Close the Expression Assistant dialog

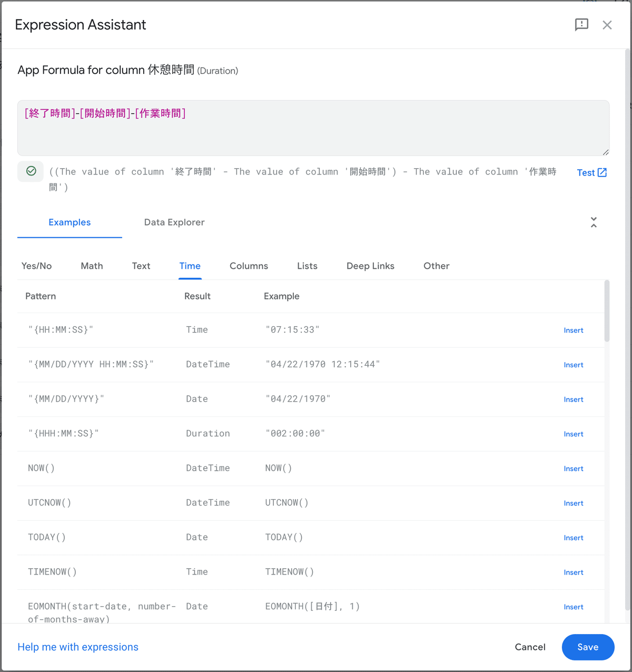point(607,25)
